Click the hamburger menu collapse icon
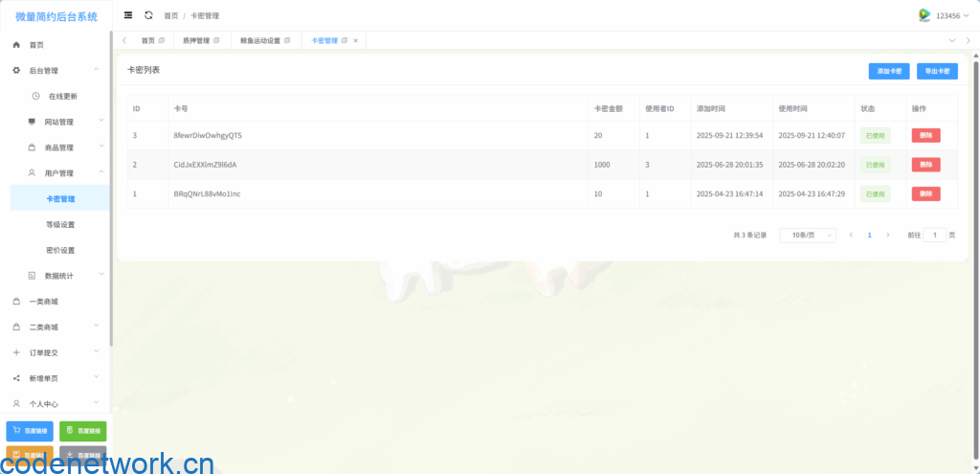 [128, 15]
